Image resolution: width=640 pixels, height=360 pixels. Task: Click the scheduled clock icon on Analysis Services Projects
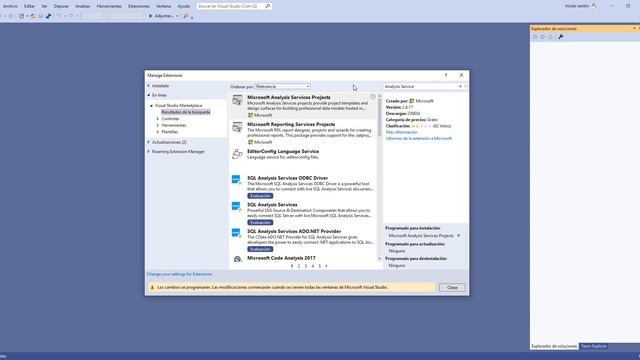click(x=373, y=97)
